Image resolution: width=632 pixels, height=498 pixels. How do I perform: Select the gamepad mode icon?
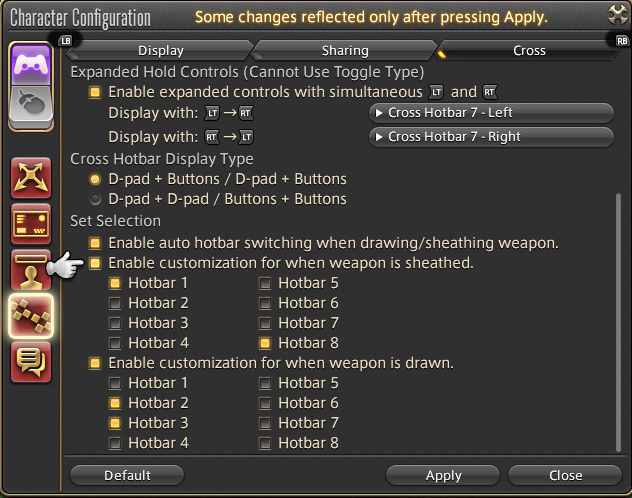click(x=31, y=65)
